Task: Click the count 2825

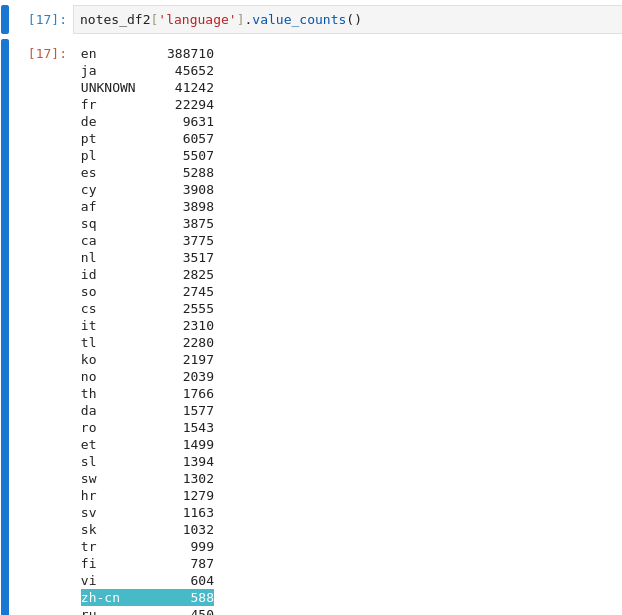Action: coord(198,275)
